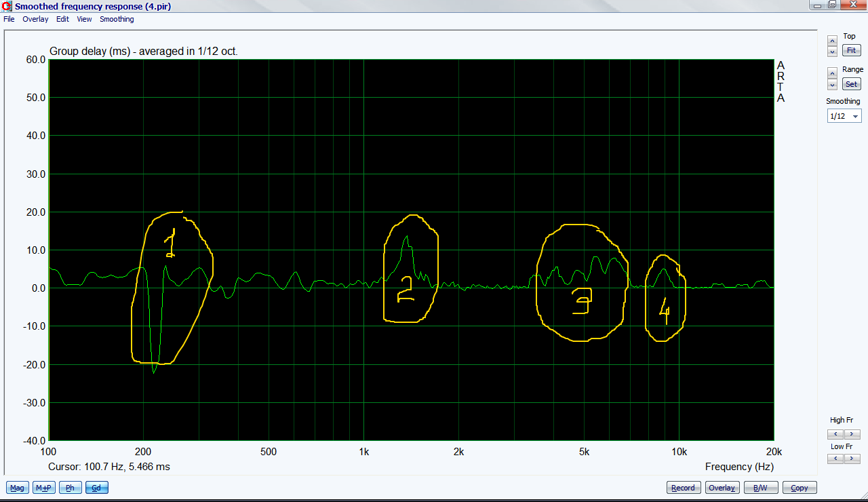This screenshot has width=868, height=502.
Task: Toggle M+P magnitude and phase view
Action: [44, 488]
